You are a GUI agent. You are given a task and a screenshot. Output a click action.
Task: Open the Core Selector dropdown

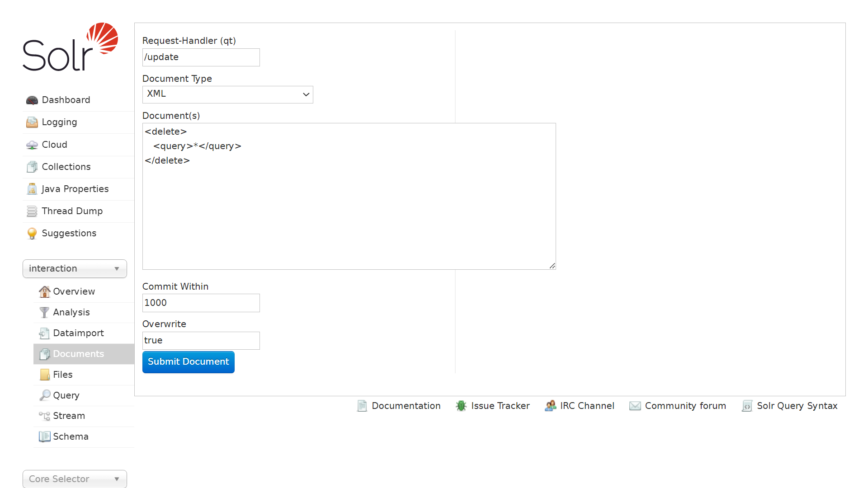(74, 479)
